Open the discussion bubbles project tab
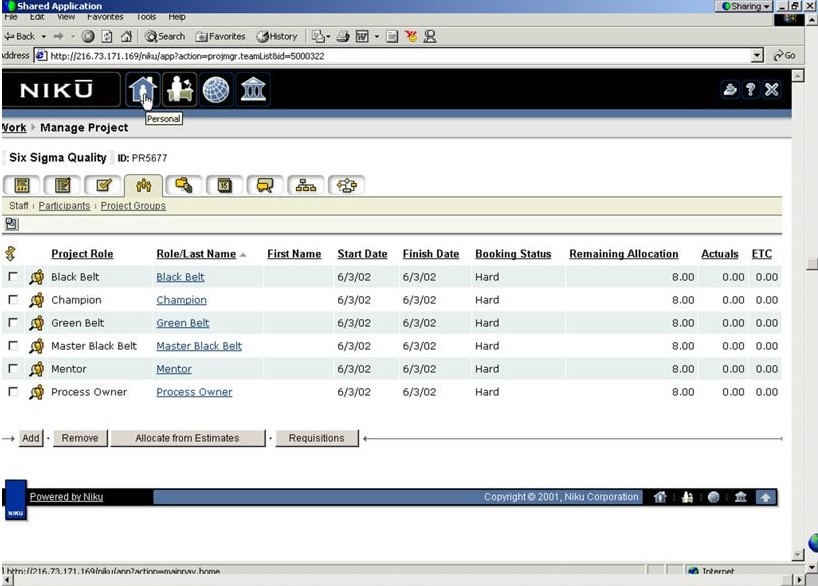Image resolution: width=818 pixels, height=586 pixels. (265, 185)
